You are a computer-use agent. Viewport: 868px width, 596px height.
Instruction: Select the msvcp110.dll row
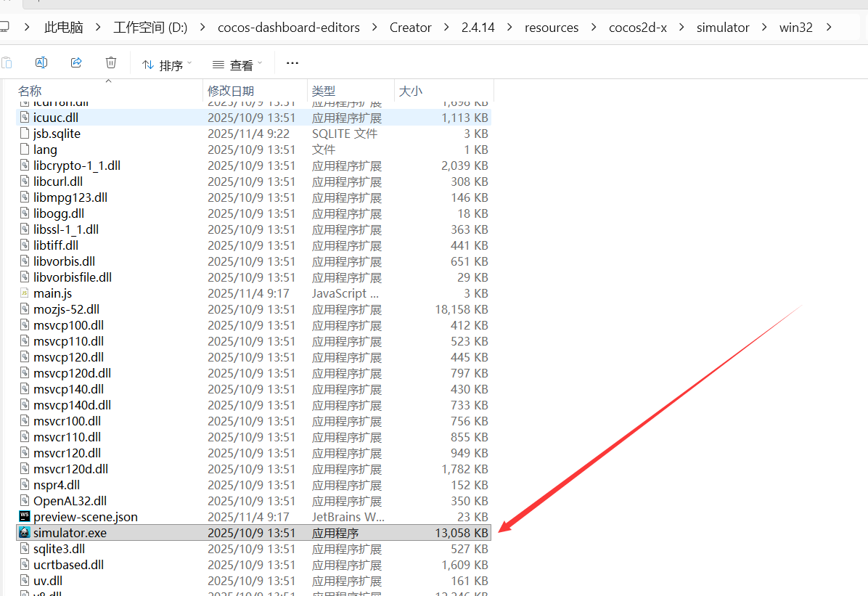pyautogui.click(x=253, y=341)
